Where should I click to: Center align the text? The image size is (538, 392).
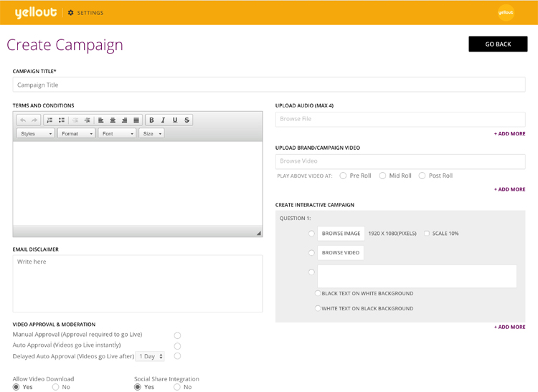pos(113,120)
